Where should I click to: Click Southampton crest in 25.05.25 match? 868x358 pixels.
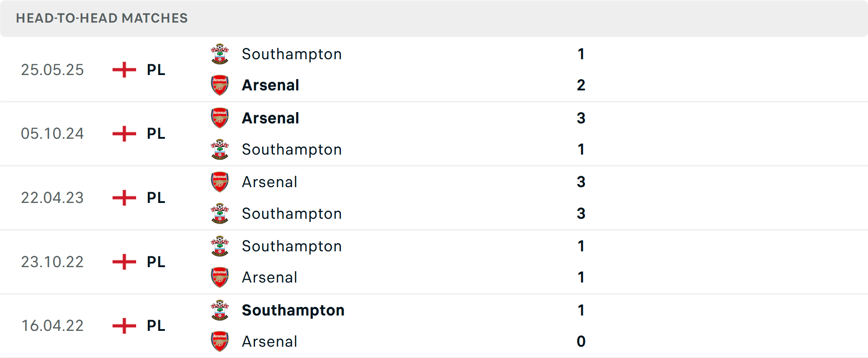(220, 54)
